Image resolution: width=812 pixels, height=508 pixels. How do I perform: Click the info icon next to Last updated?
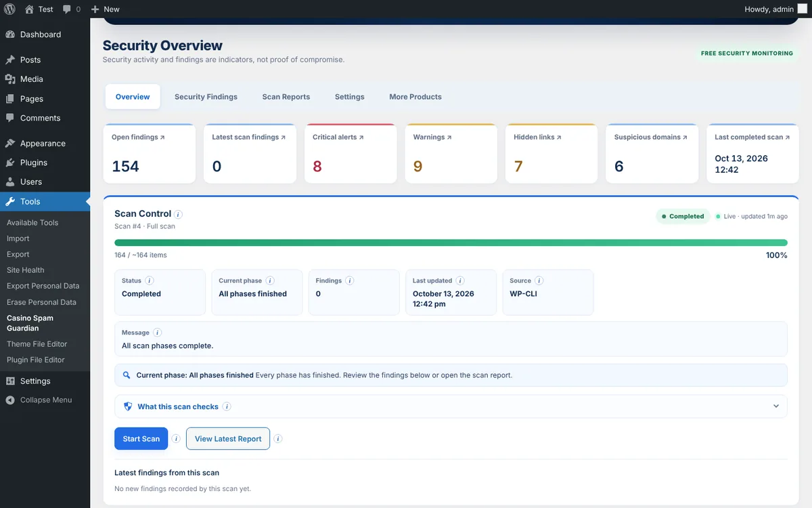460,280
